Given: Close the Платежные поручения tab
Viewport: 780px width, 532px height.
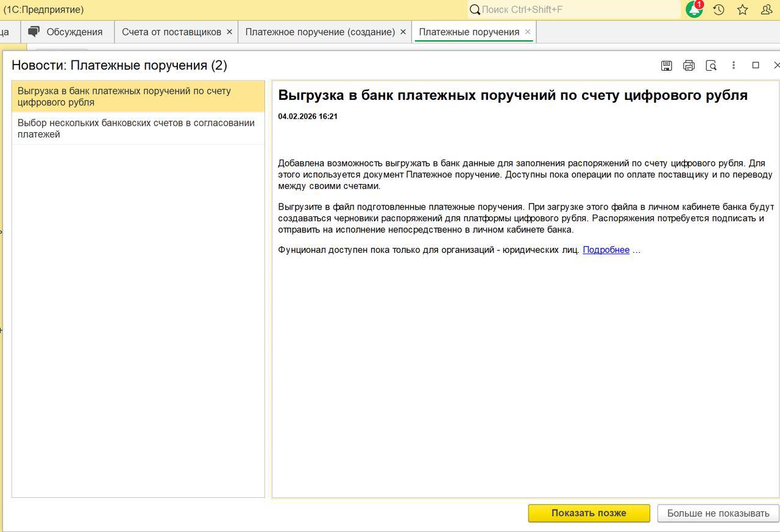Looking at the screenshot, I should 528,32.
